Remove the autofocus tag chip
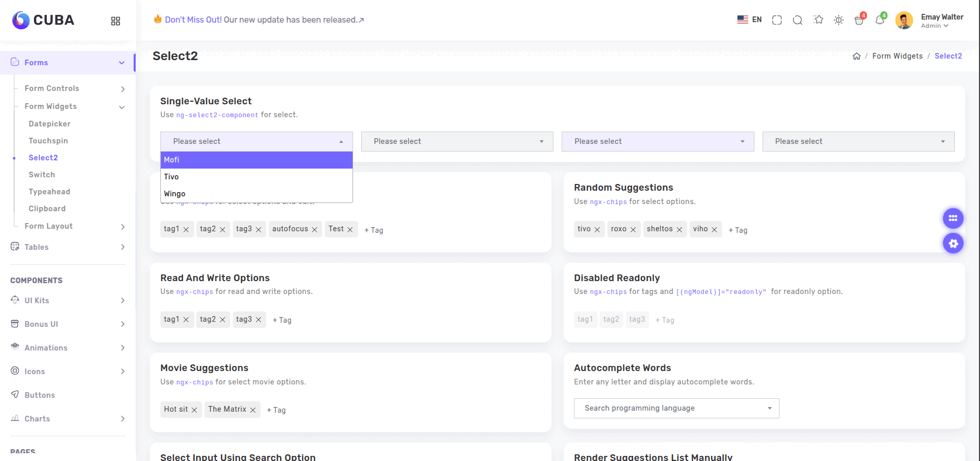The height and width of the screenshot is (461, 980). (x=315, y=230)
